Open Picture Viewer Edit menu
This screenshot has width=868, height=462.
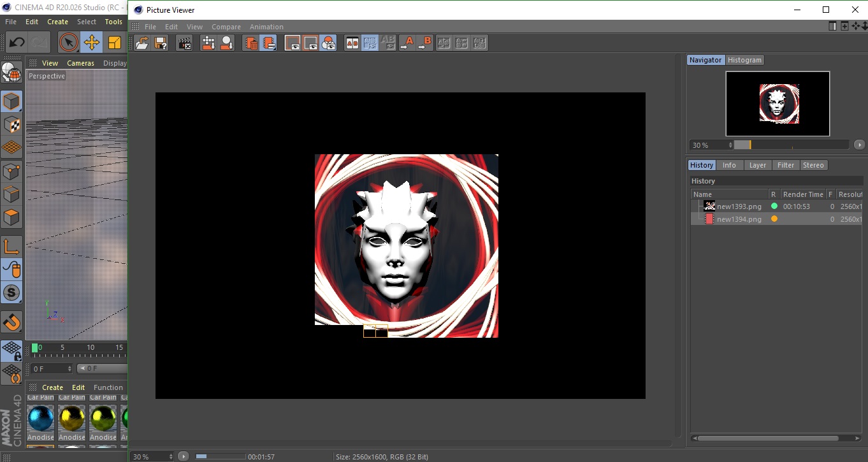pos(171,27)
